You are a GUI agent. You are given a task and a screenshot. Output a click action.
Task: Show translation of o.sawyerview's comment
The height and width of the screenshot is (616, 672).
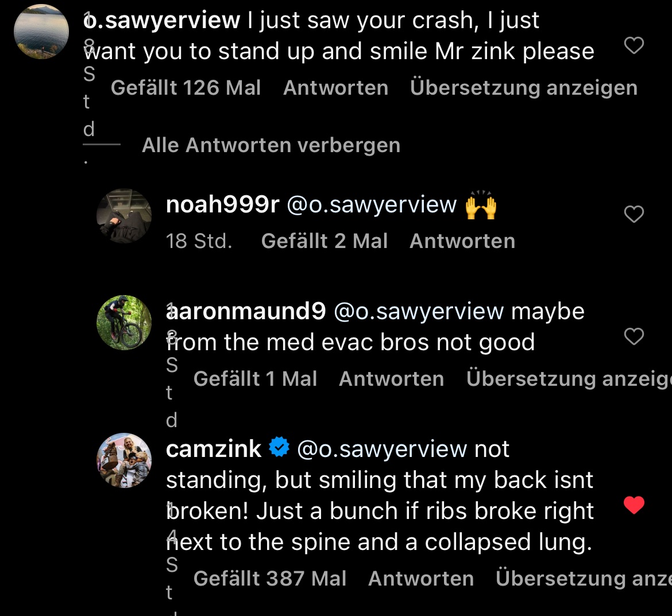tap(523, 88)
